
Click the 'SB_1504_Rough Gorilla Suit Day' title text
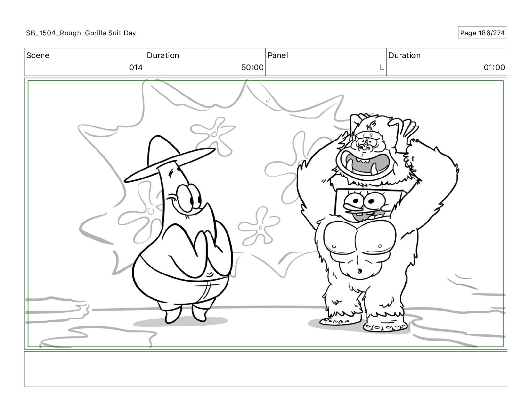(x=81, y=33)
